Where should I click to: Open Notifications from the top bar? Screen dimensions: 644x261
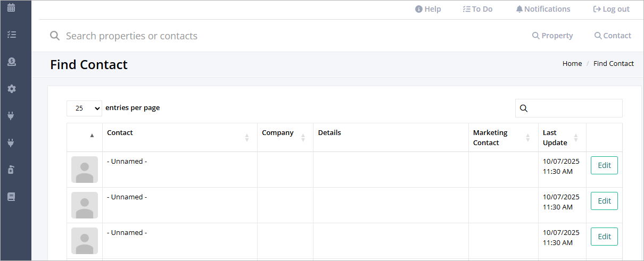point(543,9)
